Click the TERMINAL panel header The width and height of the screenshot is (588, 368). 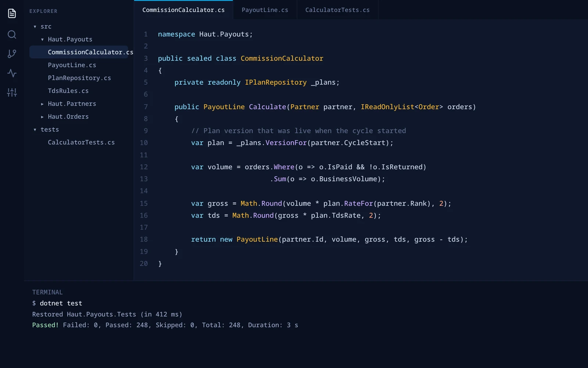pos(47,292)
